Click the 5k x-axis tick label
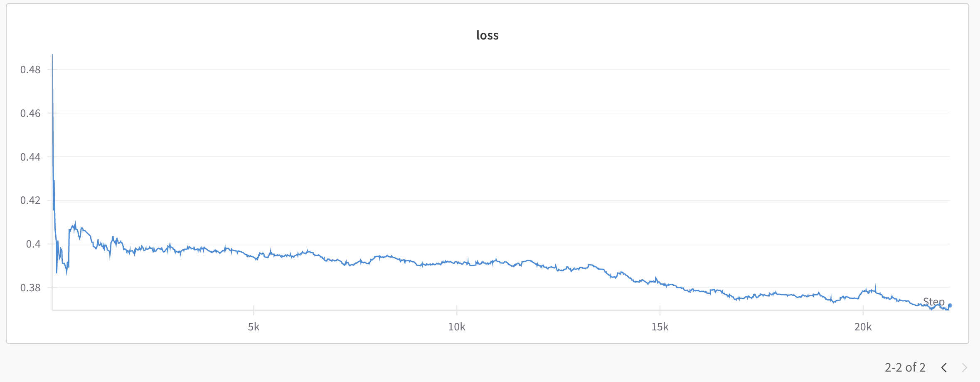Viewport: 980px width, 382px height. point(254,327)
